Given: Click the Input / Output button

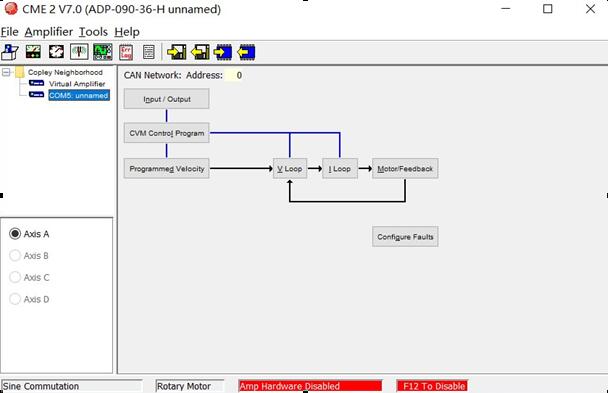Looking at the screenshot, I should click(167, 99).
